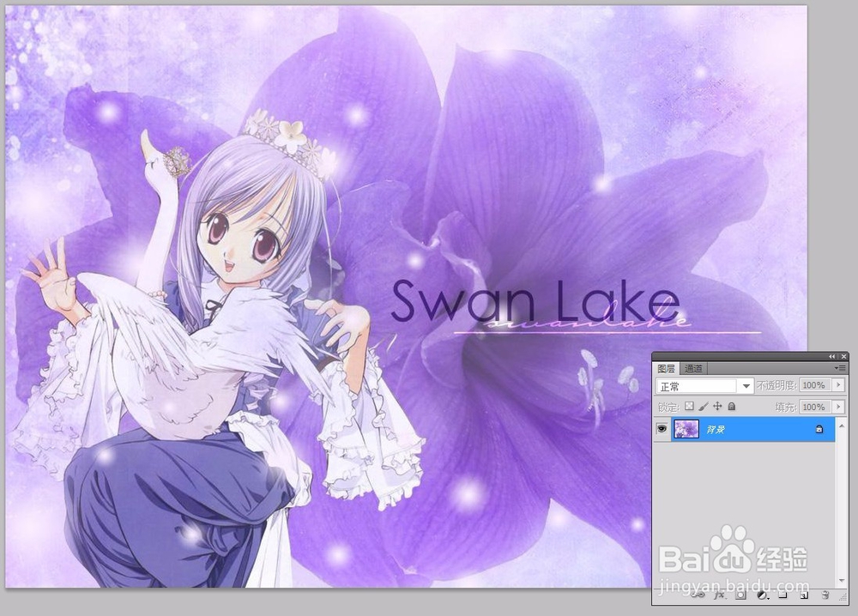858x616 pixels.
Task: Click the delete layer trash icon
Action: 825,595
